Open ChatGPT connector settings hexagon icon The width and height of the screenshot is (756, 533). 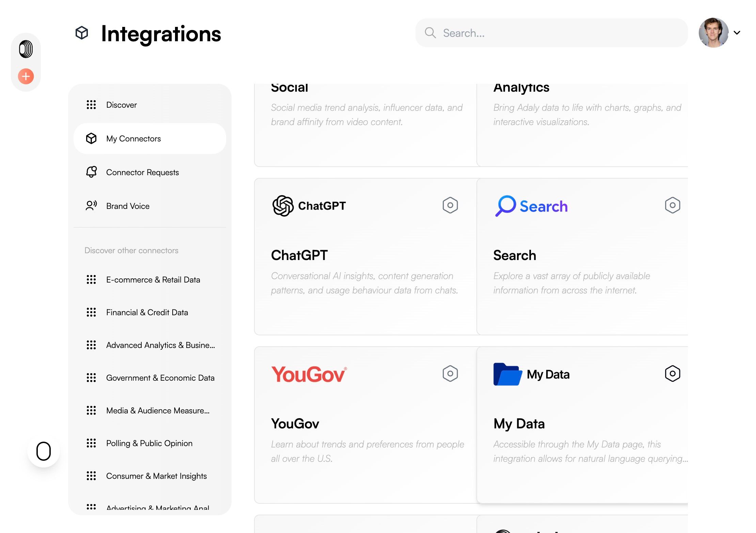[x=450, y=205]
